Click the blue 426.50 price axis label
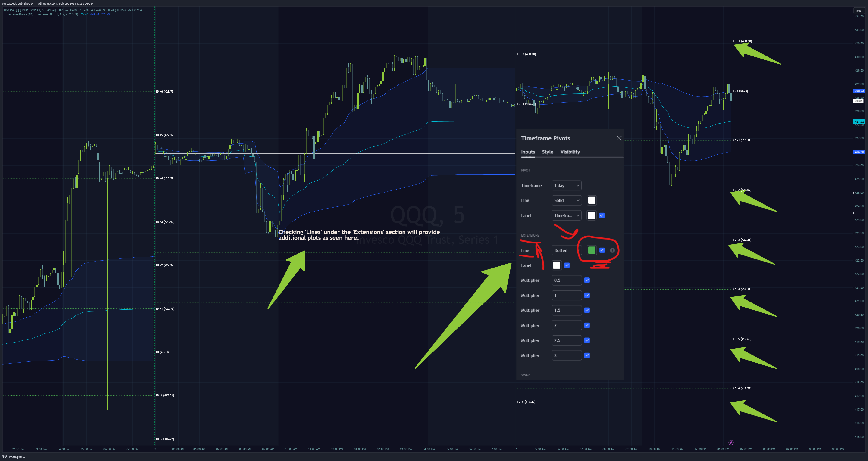This screenshot has width=868, height=461. coord(859,152)
